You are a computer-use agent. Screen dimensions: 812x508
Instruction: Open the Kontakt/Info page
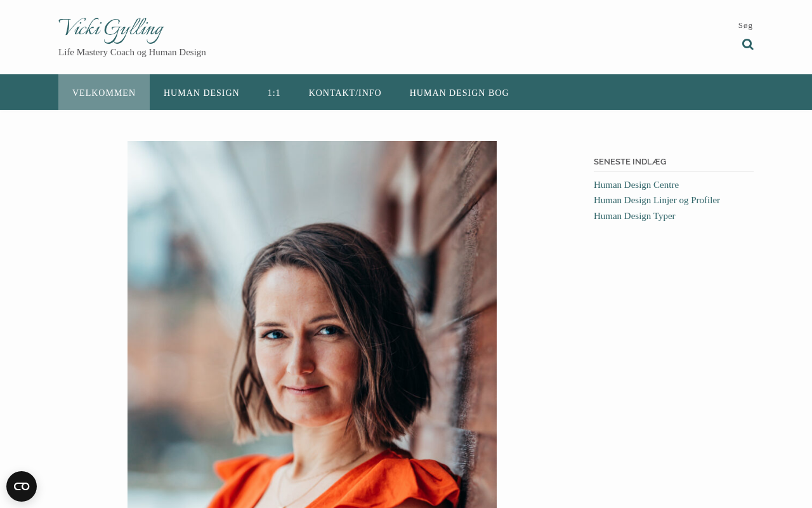coord(345,93)
